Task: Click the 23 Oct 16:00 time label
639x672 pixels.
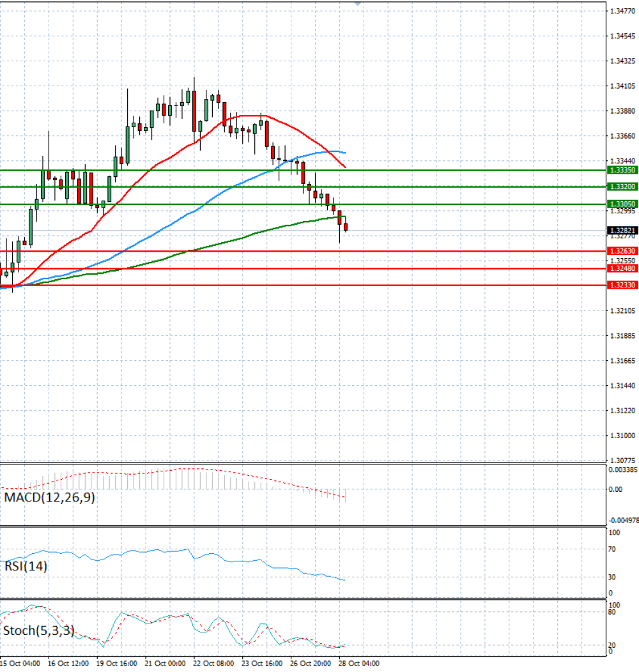Action: pos(262,664)
